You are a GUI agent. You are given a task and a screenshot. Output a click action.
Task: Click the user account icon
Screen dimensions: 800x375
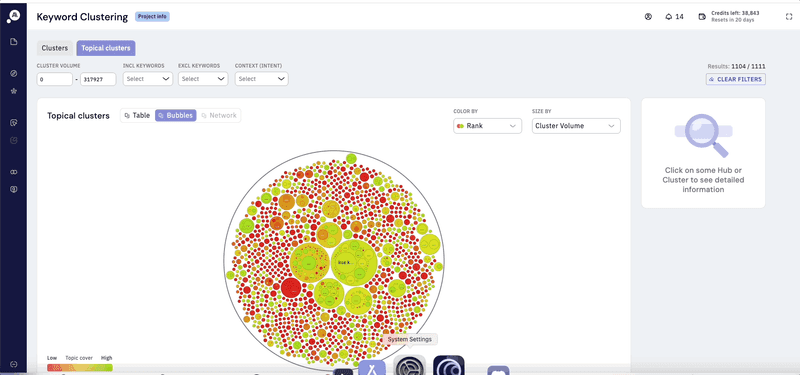point(648,16)
